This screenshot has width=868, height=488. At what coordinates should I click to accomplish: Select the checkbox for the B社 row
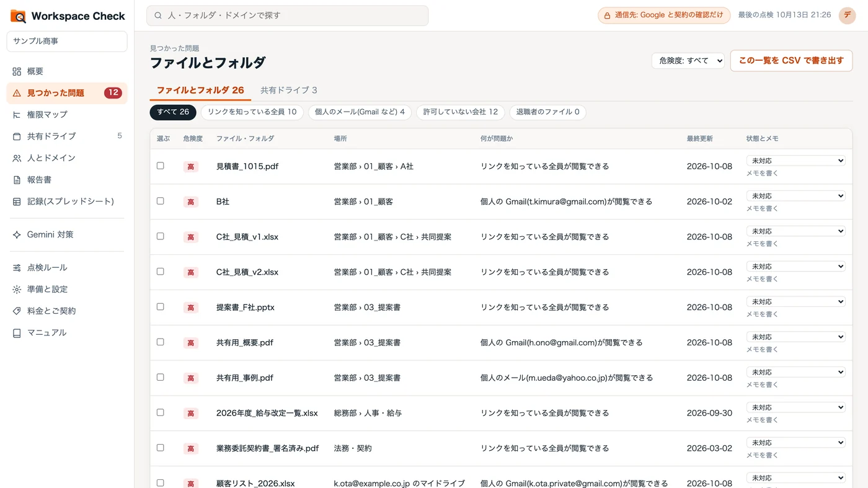(x=161, y=201)
